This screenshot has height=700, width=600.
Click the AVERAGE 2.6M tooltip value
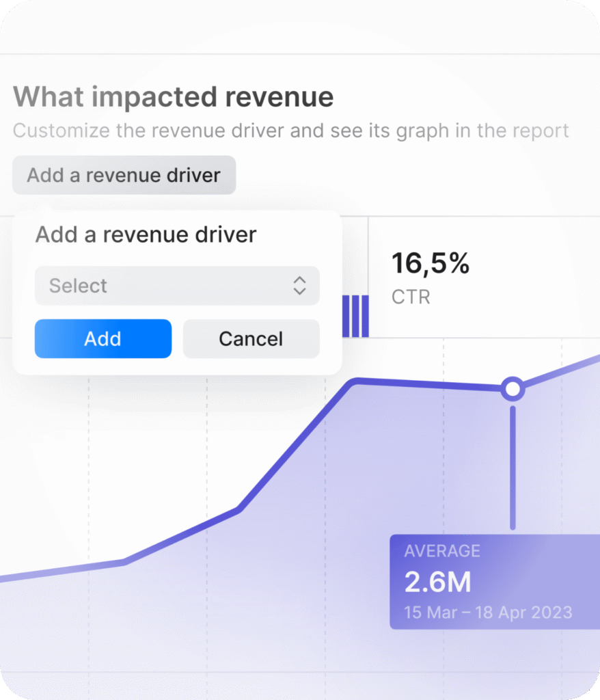tap(437, 582)
